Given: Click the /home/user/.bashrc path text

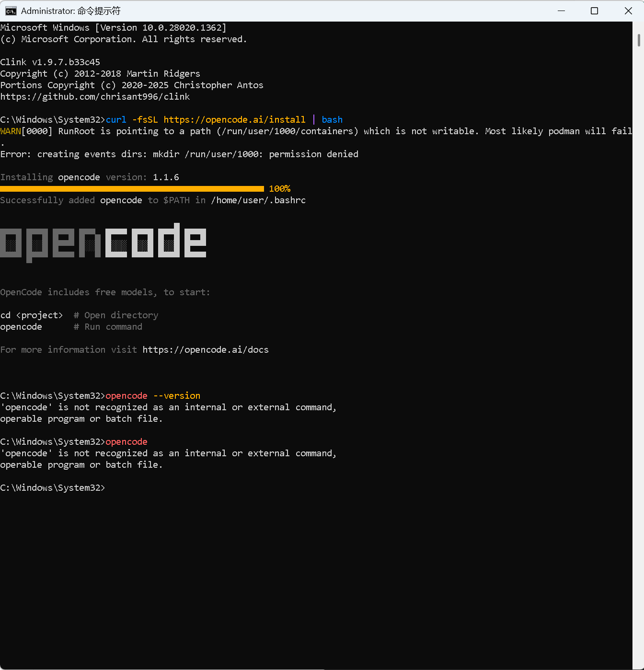Looking at the screenshot, I should (x=258, y=200).
